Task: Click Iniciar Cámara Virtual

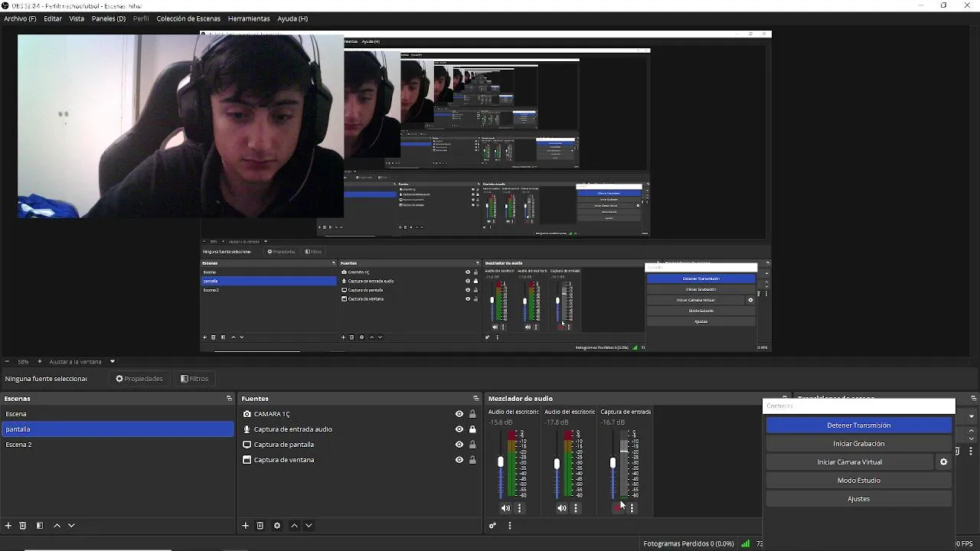Action: point(850,462)
